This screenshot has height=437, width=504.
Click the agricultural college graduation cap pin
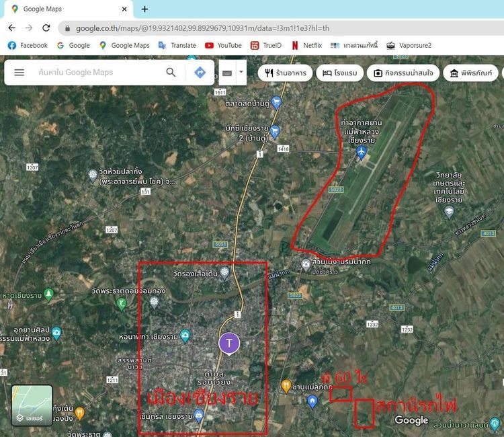(449, 212)
